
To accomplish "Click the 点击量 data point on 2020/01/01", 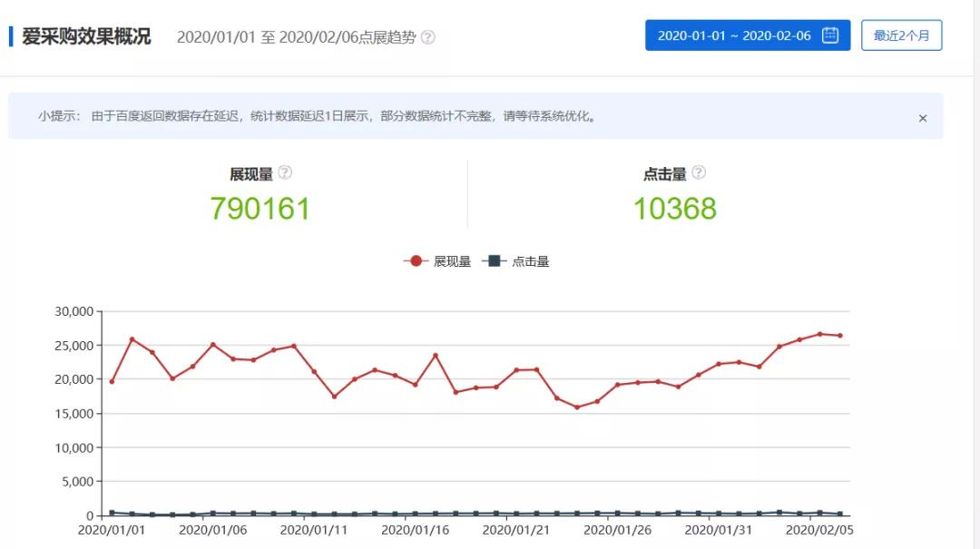I will pos(112,513).
